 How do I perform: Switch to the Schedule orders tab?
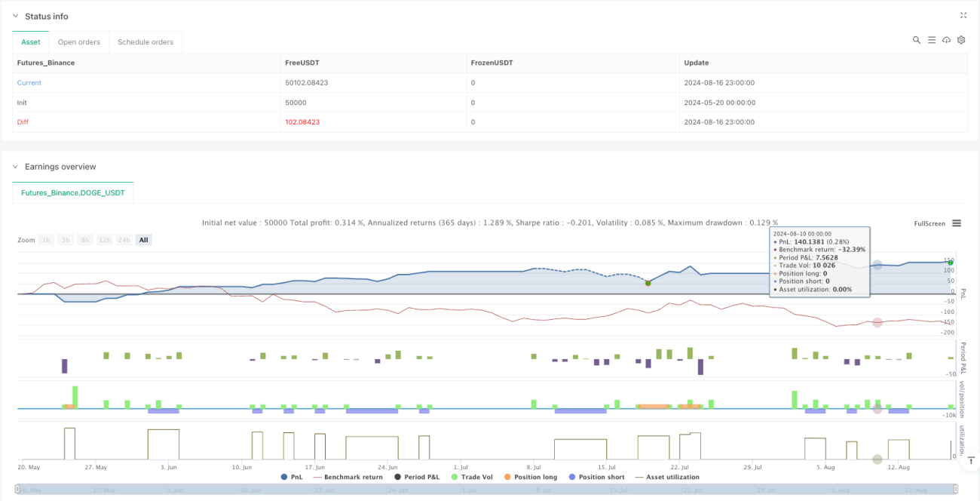pyautogui.click(x=145, y=42)
